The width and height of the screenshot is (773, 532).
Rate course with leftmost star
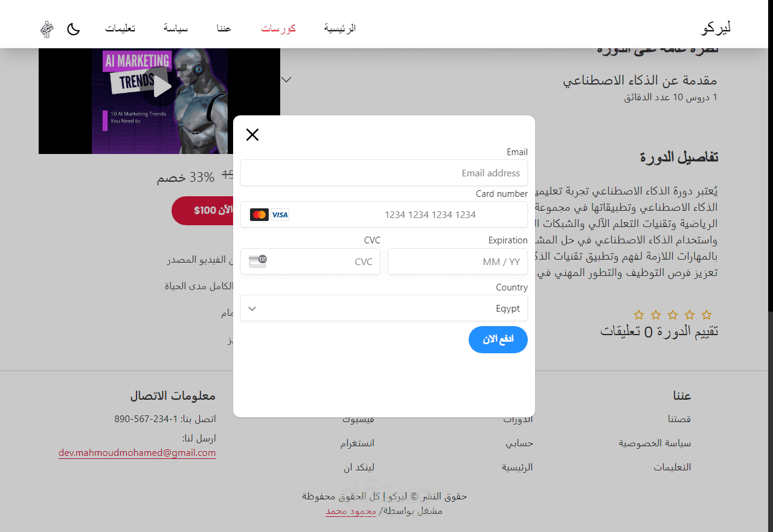coord(639,315)
